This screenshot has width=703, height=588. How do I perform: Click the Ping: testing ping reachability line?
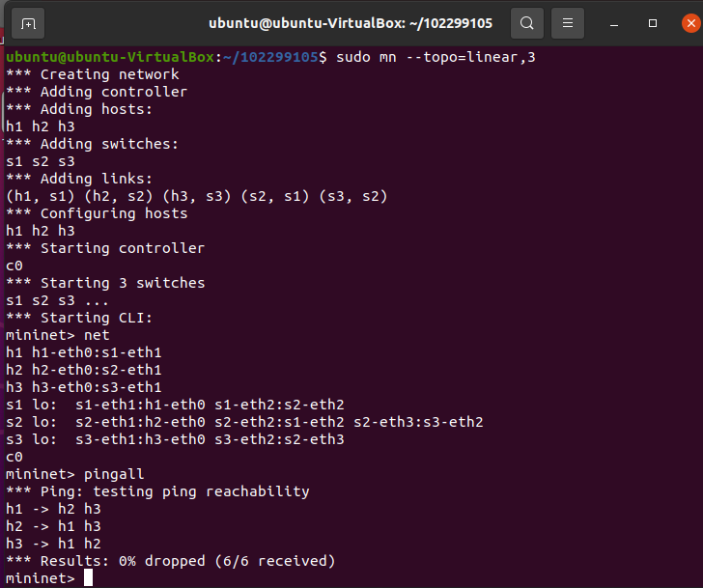pyautogui.click(x=157, y=491)
